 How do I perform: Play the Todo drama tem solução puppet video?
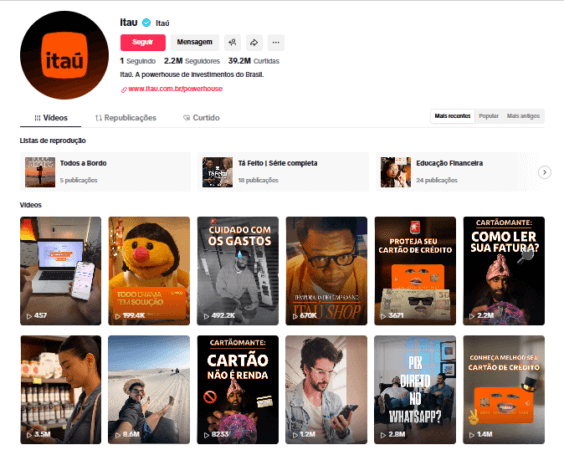pyautogui.click(x=149, y=271)
